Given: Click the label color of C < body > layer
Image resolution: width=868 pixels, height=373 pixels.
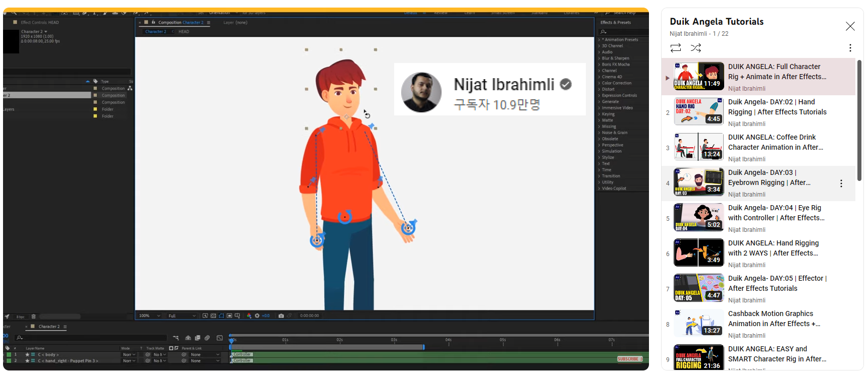Looking at the screenshot, I should click(x=8, y=355).
